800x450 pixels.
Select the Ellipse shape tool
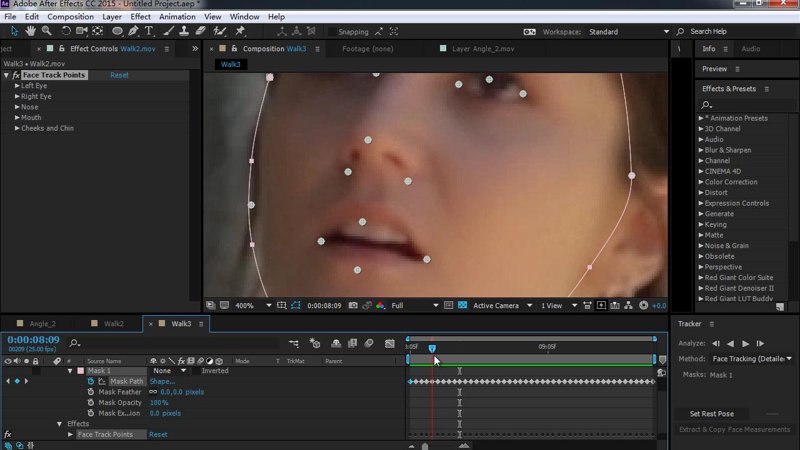pos(117,31)
